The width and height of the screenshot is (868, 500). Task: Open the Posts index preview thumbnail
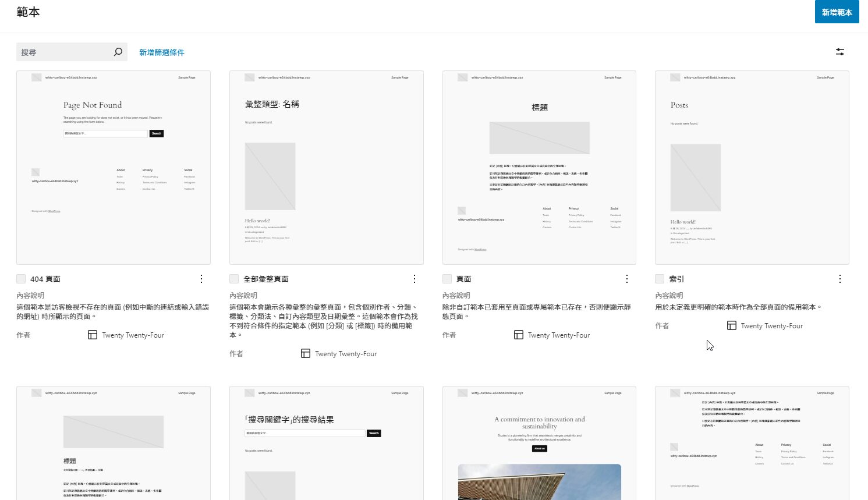(x=752, y=168)
